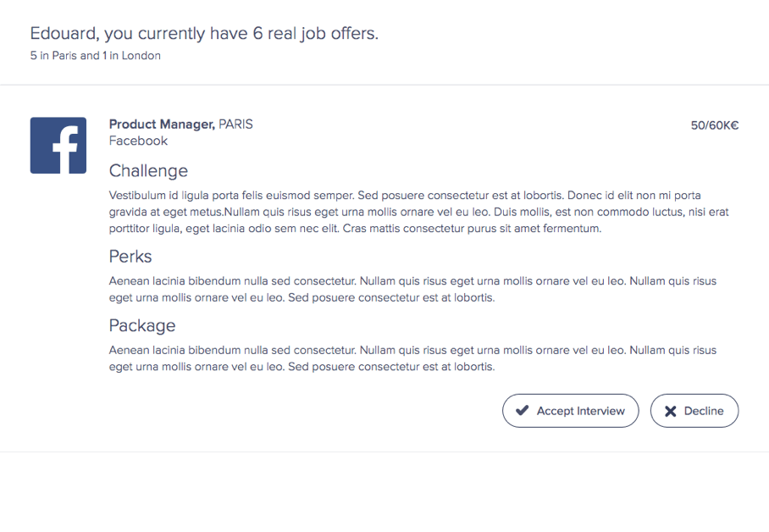This screenshot has width=769, height=532.
Task: Click the X icon in Decline
Action: pos(671,411)
